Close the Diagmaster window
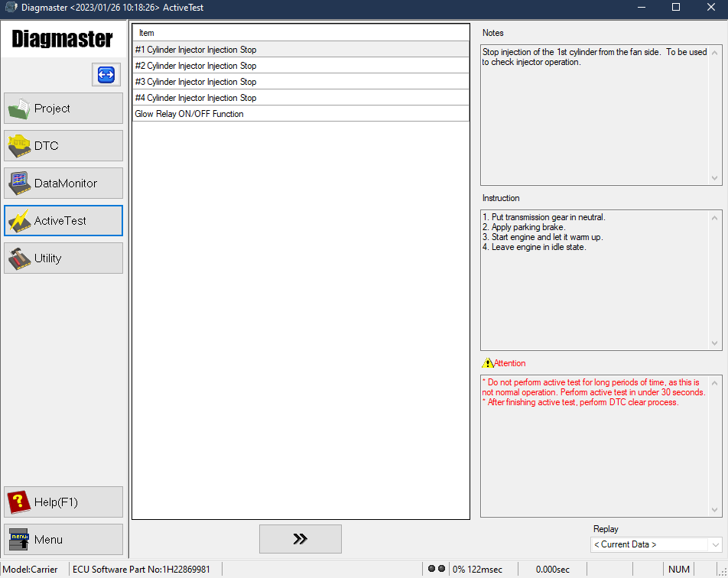Viewport: 728px width, 578px height. [711, 8]
